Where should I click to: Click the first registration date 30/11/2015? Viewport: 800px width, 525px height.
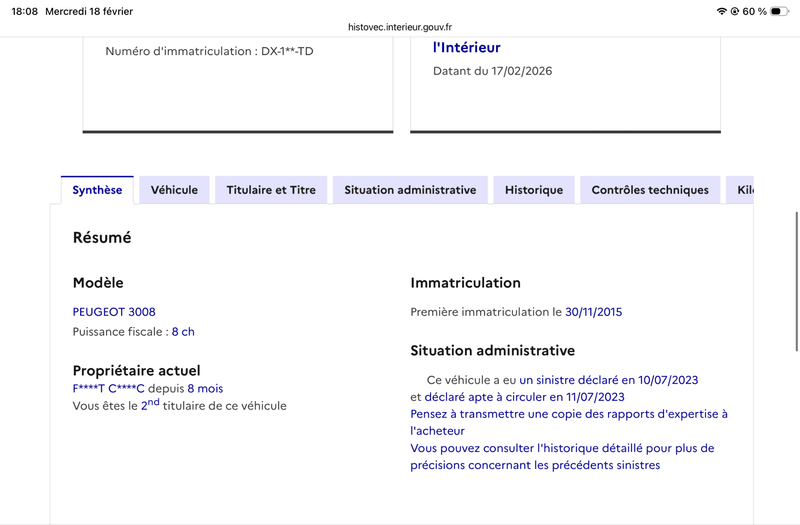coord(593,312)
